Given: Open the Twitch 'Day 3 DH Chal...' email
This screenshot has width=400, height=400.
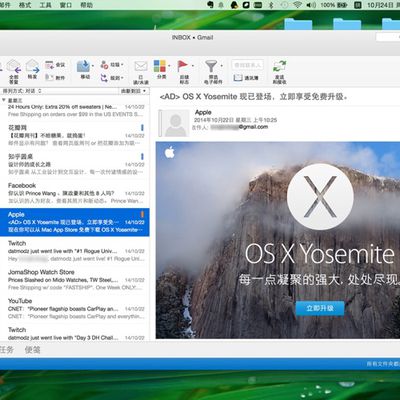Looking at the screenshot, I should point(75,333).
